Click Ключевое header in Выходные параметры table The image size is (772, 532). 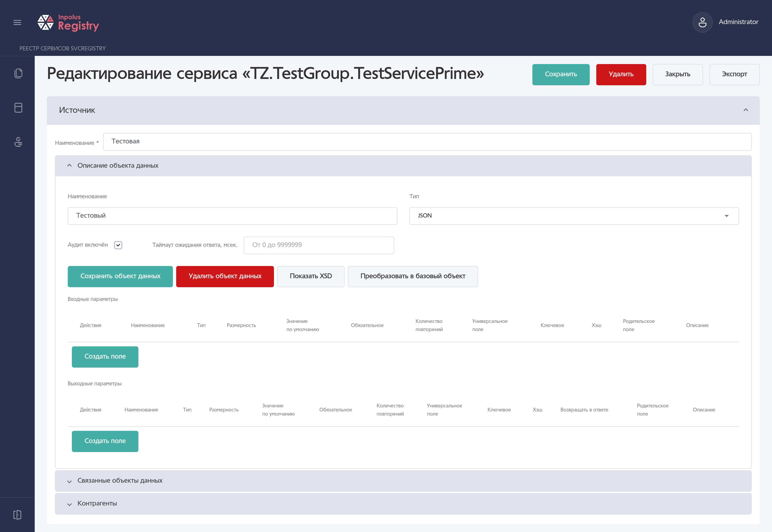click(x=499, y=410)
